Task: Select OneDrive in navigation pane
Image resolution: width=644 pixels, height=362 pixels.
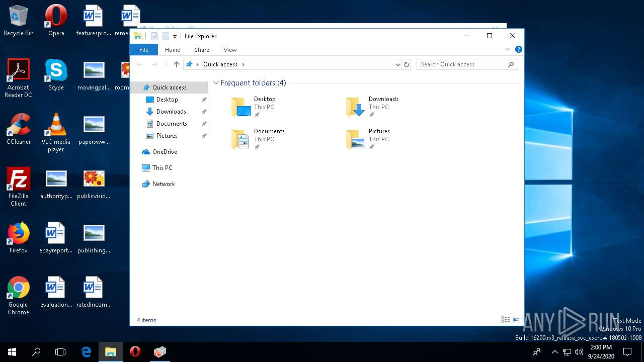Action: click(165, 152)
